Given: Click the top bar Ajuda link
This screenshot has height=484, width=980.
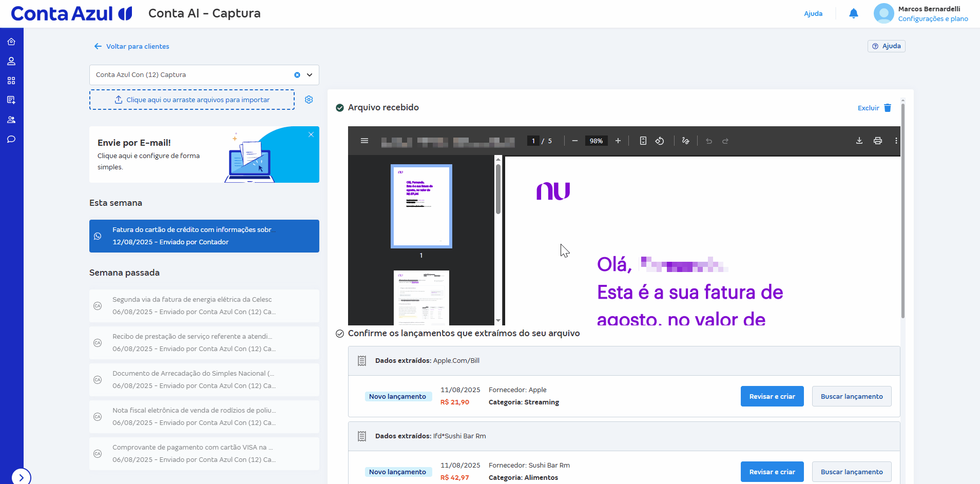Looking at the screenshot, I should point(813,13).
